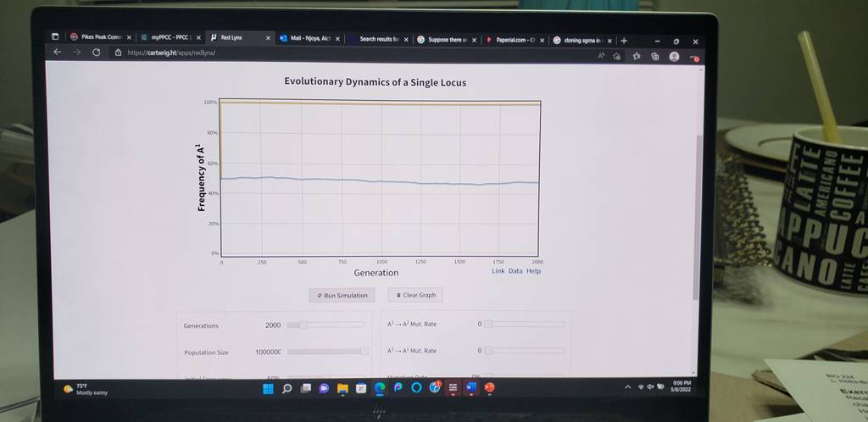Image resolution: width=868 pixels, height=422 pixels.
Task: Adjust the Generations slider
Action: (326, 325)
